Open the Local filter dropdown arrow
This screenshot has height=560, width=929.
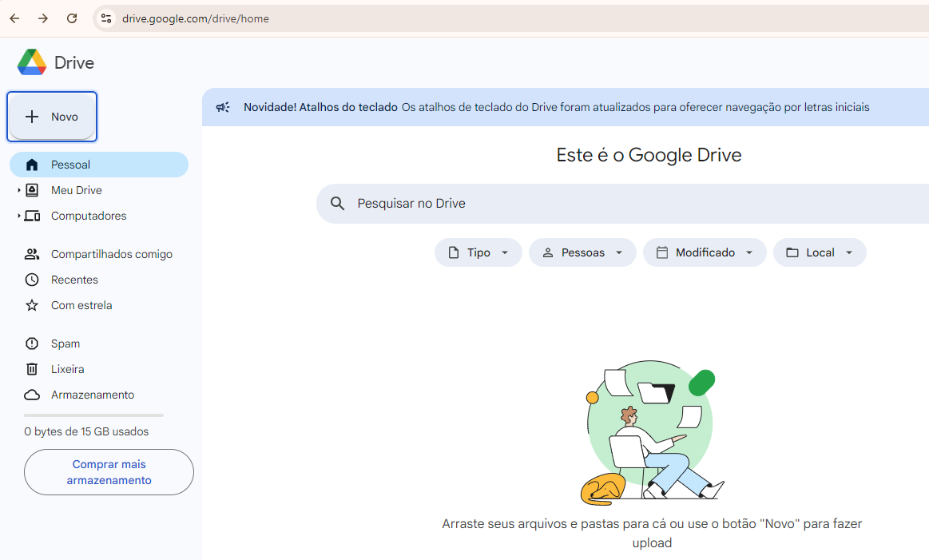point(849,252)
